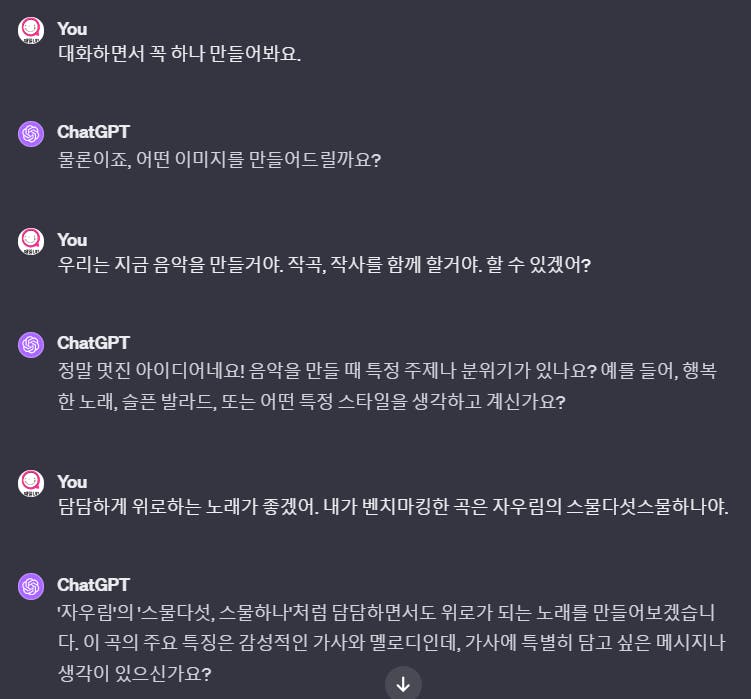The width and height of the screenshot is (751, 699).
Task: Click user avatar beside '우리는 지금 음악을' message
Action: click(x=31, y=241)
